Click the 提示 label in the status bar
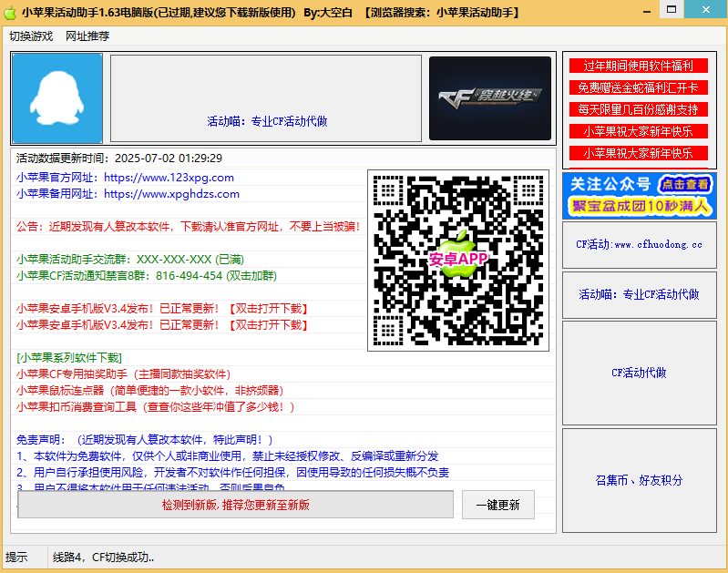Image resolution: width=728 pixels, height=573 pixels. pyautogui.click(x=16, y=558)
